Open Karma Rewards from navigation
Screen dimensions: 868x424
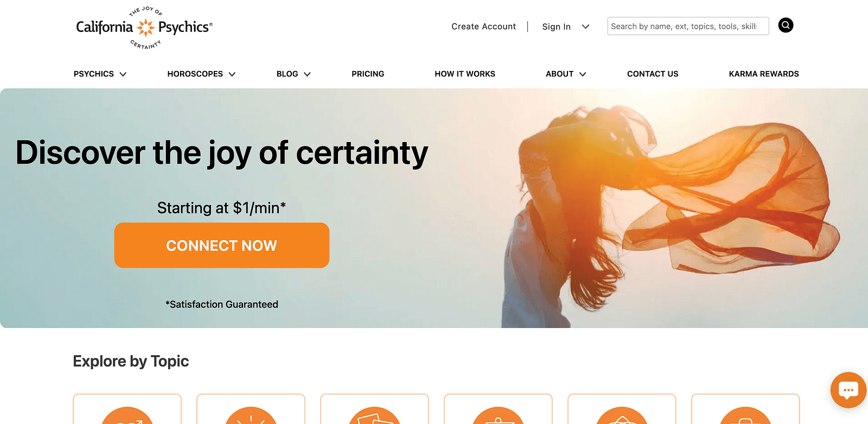click(764, 74)
